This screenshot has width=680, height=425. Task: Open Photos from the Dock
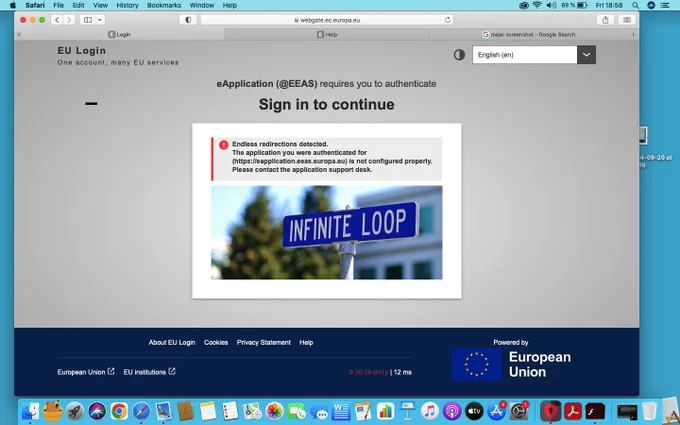[x=274, y=411]
